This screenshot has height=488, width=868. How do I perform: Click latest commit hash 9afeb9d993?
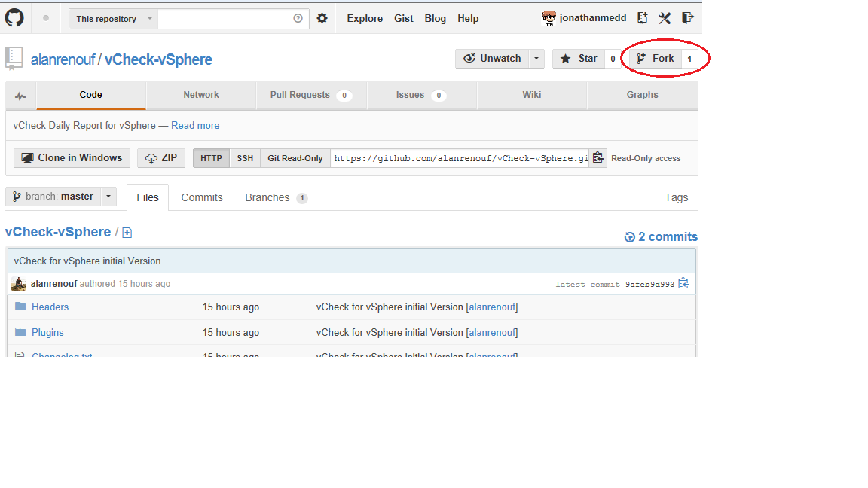[x=650, y=285]
